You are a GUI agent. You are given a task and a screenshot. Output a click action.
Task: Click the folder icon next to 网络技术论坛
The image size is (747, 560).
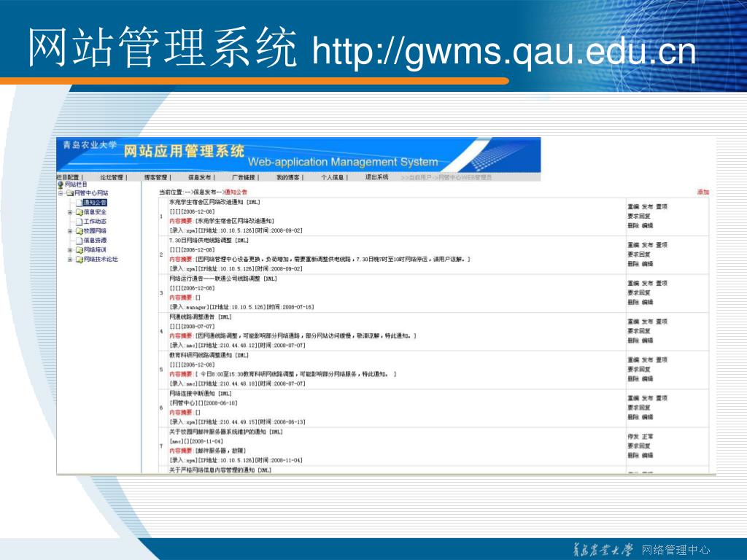click(x=80, y=260)
